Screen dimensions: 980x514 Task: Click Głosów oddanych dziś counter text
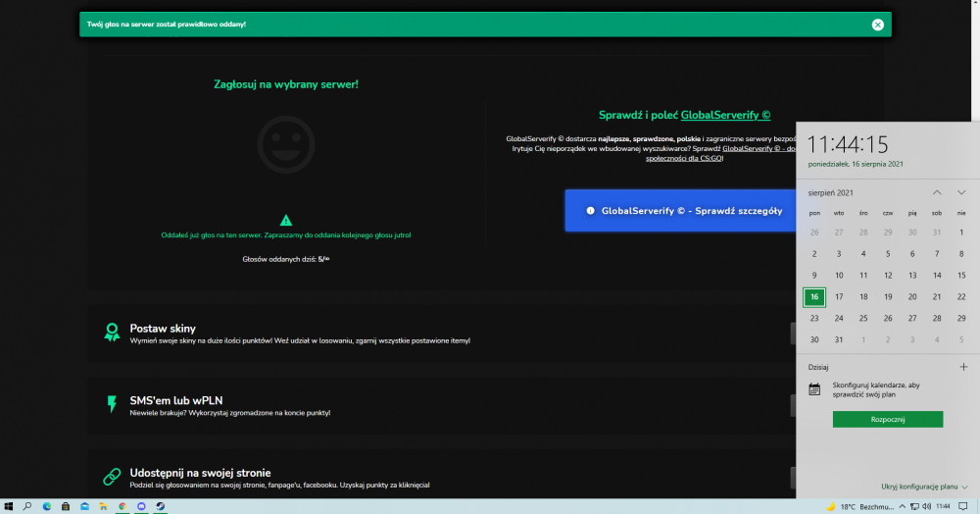tap(285, 259)
